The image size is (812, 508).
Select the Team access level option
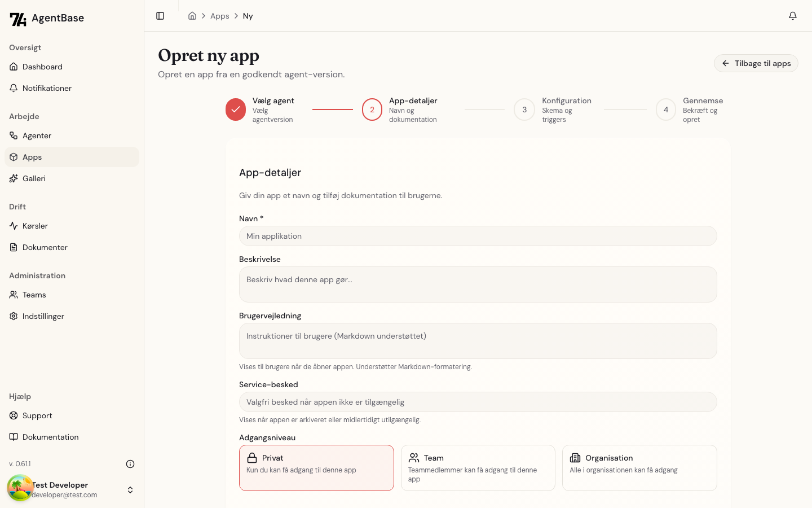(478, 468)
